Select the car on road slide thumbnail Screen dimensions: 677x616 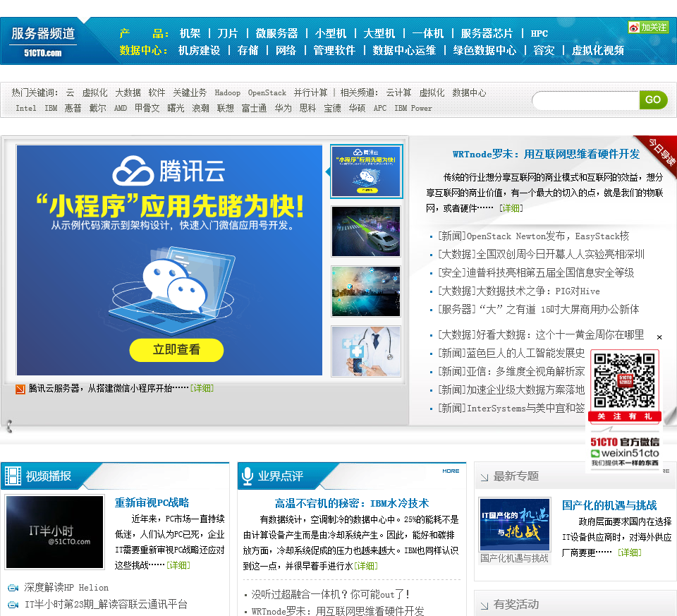point(366,231)
